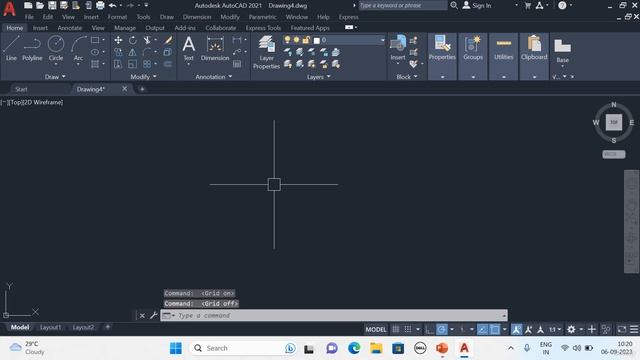Screen dimensions: 640x360
Task: Expand the Draw panel
Action: (x=55, y=77)
